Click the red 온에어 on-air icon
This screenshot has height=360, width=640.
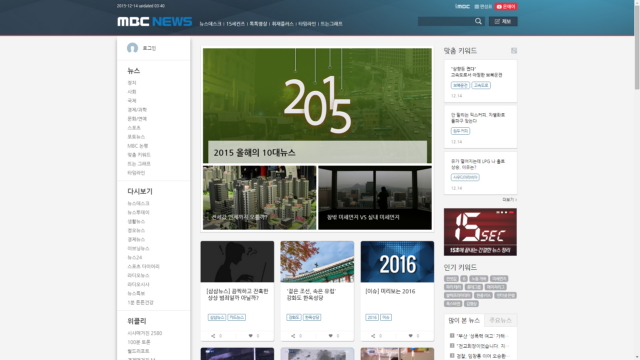click(x=506, y=7)
